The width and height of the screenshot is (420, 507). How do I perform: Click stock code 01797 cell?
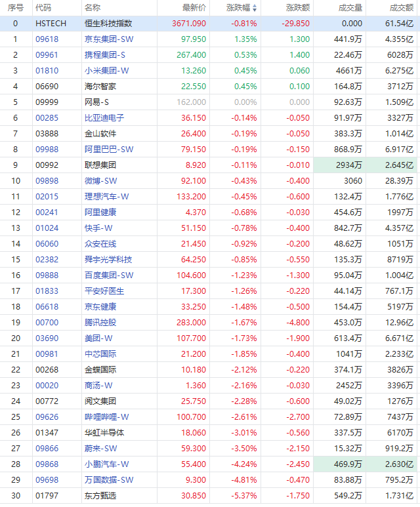click(47, 496)
